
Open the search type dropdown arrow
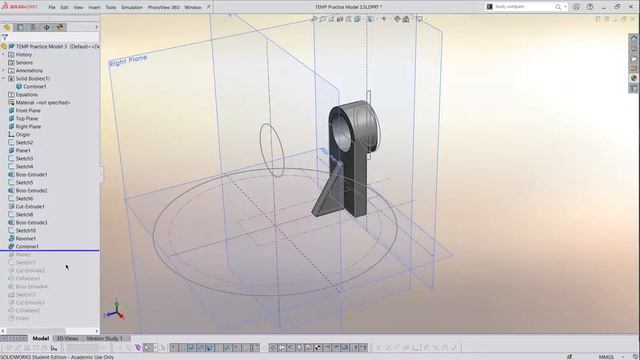tap(565, 7)
